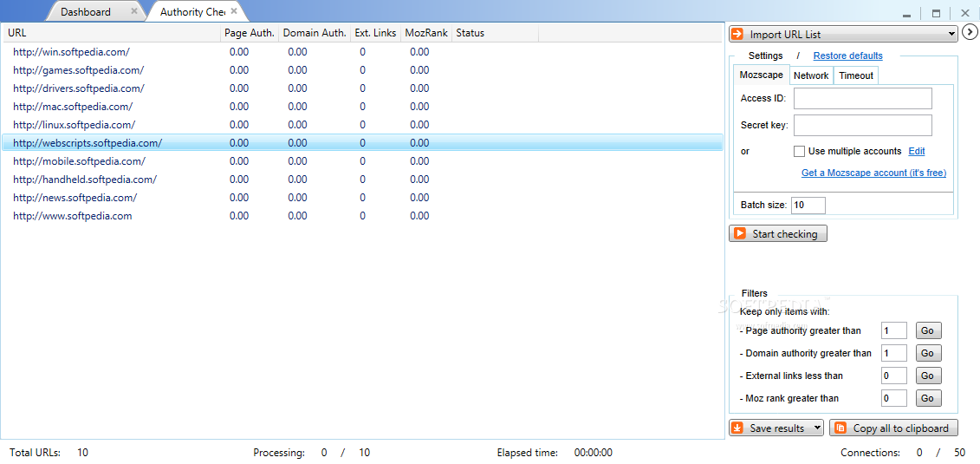980x464 pixels.
Task: Select row http://webscripts.softpedia.com/
Action: [362, 142]
